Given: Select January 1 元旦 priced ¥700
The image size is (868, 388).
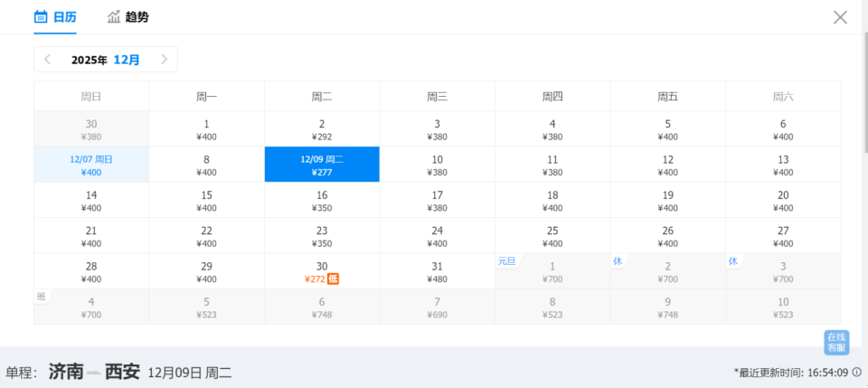Looking at the screenshot, I should [552, 271].
